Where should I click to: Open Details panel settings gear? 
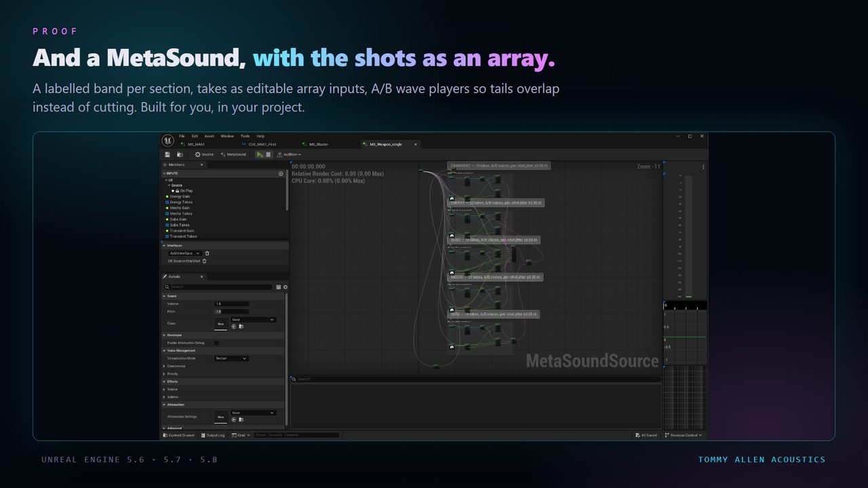click(285, 287)
